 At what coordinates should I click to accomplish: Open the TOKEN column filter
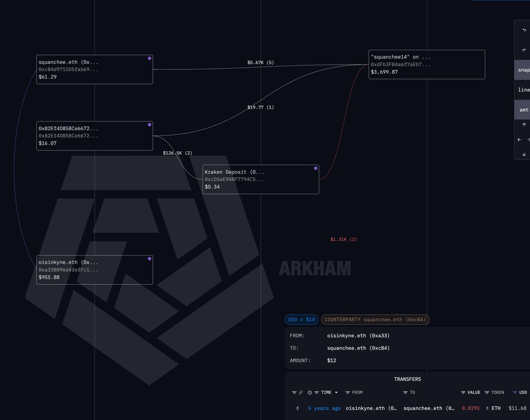pos(487,393)
